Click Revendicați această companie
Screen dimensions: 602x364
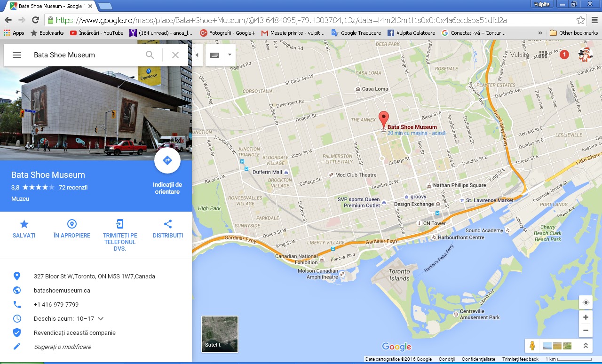75,333
